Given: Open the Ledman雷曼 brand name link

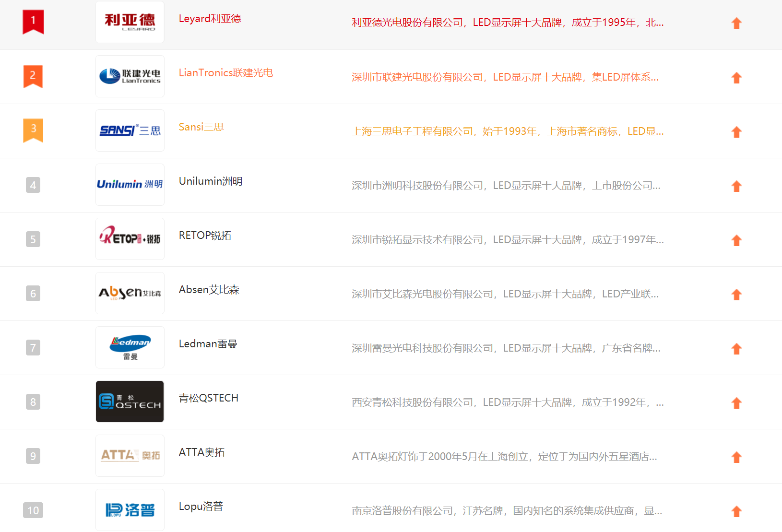Looking at the screenshot, I should coord(208,344).
